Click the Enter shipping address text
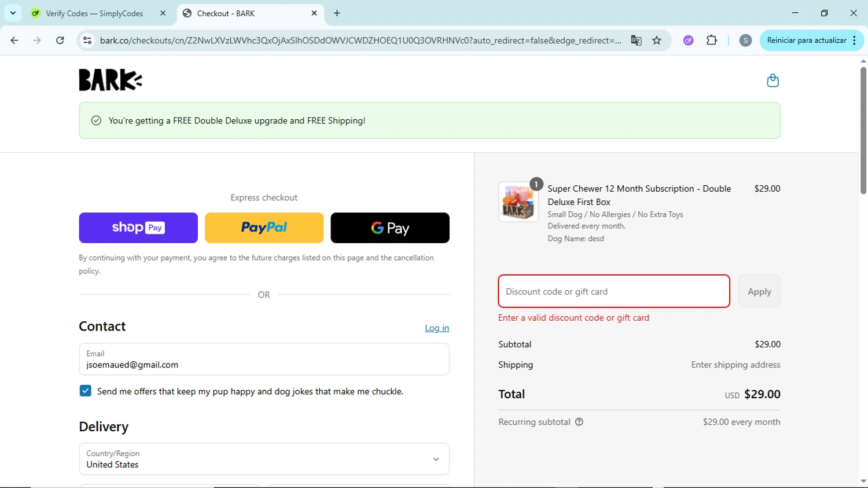The width and height of the screenshot is (868, 488). [735, 365]
